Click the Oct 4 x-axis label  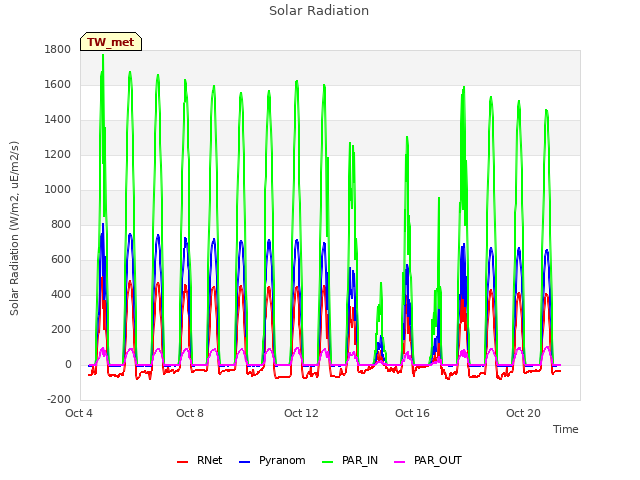tap(79, 413)
